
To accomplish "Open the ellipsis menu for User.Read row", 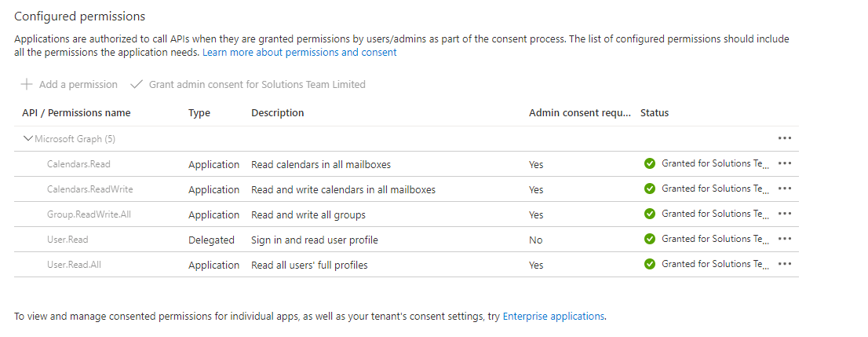I will pyautogui.click(x=784, y=239).
